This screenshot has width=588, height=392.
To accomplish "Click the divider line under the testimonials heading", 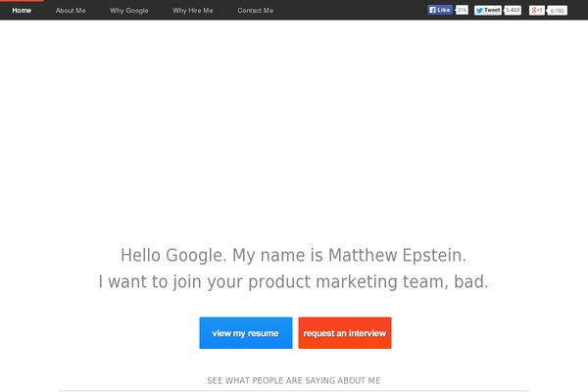I will pyautogui.click(x=294, y=390).
